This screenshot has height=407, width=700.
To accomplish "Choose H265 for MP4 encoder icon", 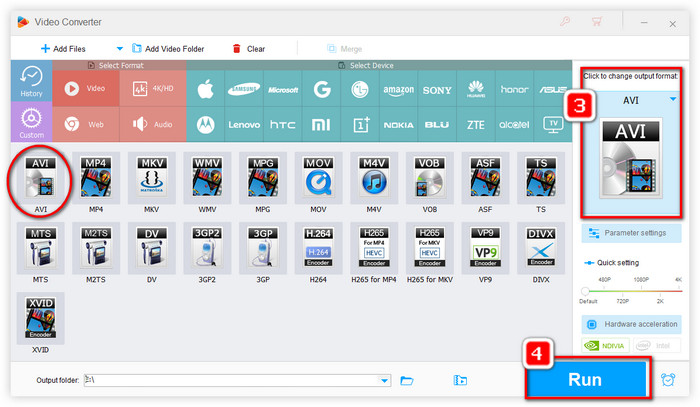I will tap(374, 248).
